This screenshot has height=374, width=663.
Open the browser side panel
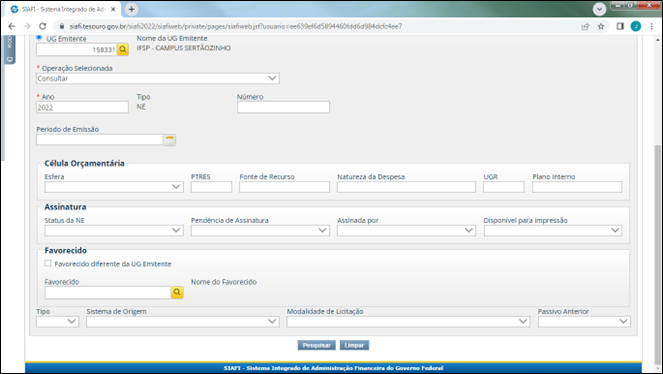click(620, 26)
